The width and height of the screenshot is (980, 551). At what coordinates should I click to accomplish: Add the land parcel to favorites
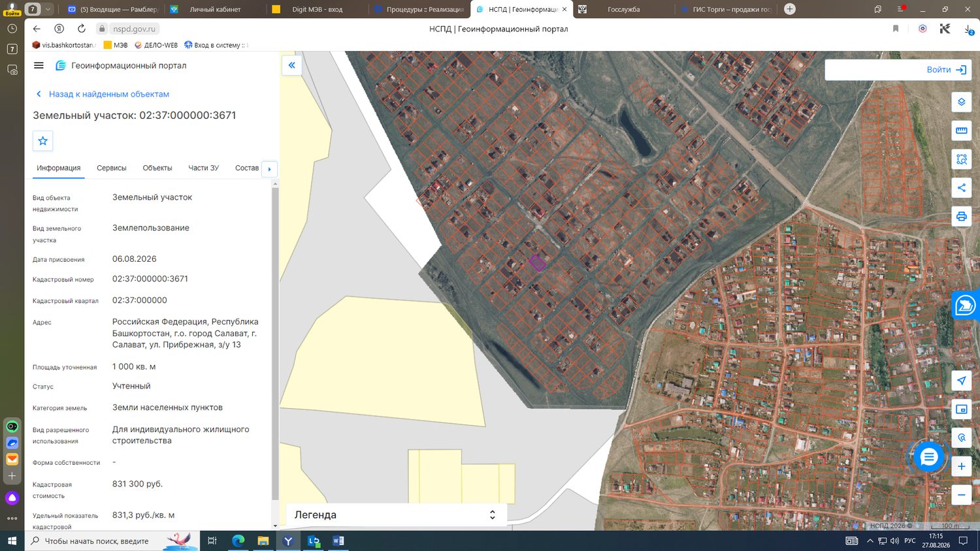click(x=43, y=141)
